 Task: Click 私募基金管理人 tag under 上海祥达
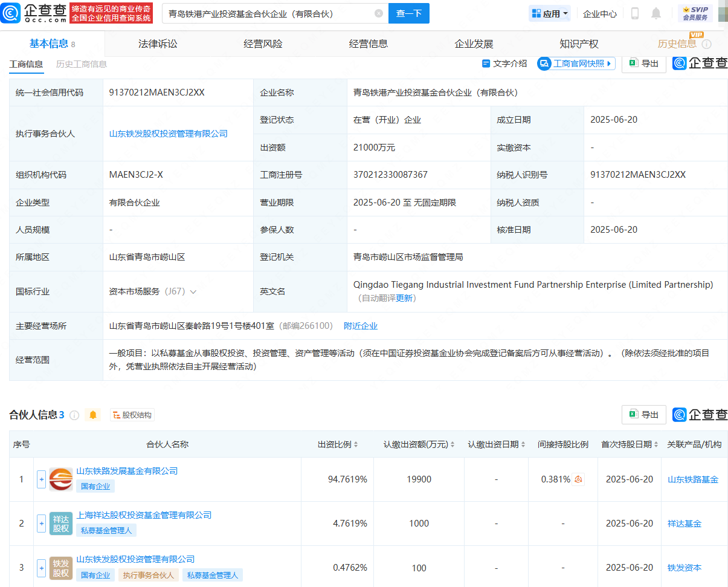click(x=106, y=530)
